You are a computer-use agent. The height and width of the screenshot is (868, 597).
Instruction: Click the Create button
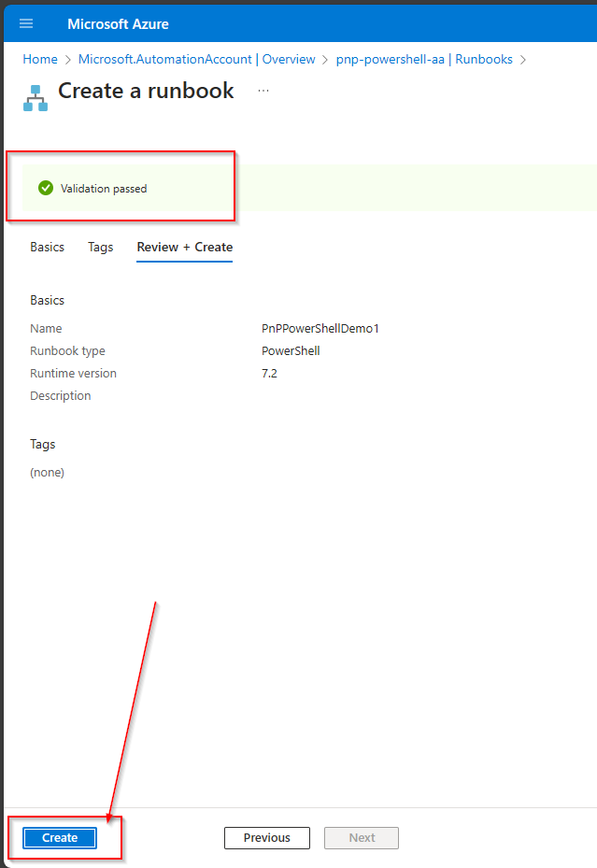(x=60, y=837)
